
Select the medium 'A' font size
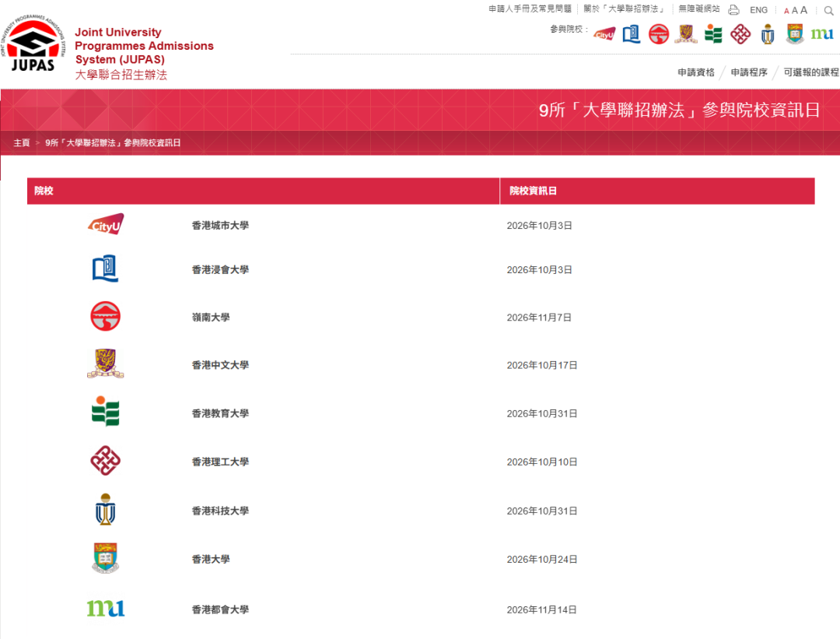[x=794, y=10]
